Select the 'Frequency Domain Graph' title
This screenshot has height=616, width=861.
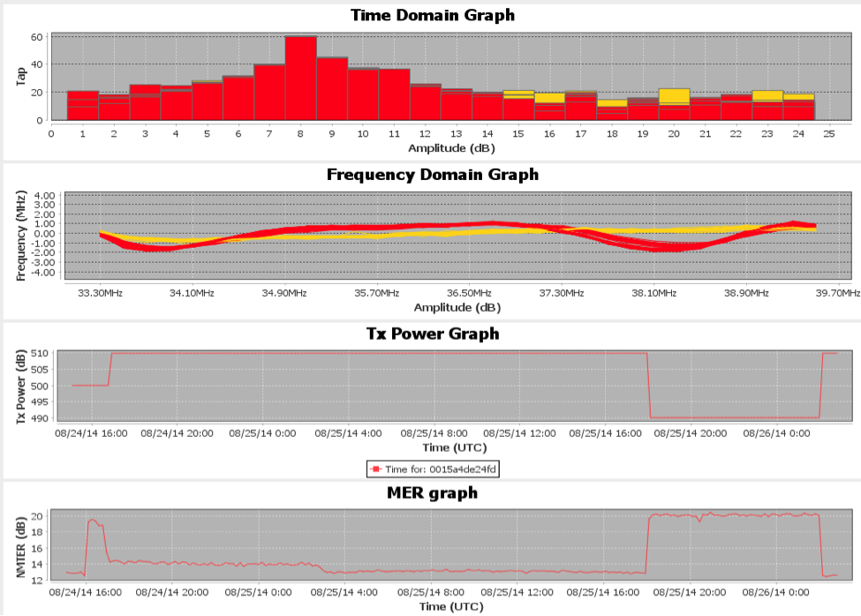point(432,174)
